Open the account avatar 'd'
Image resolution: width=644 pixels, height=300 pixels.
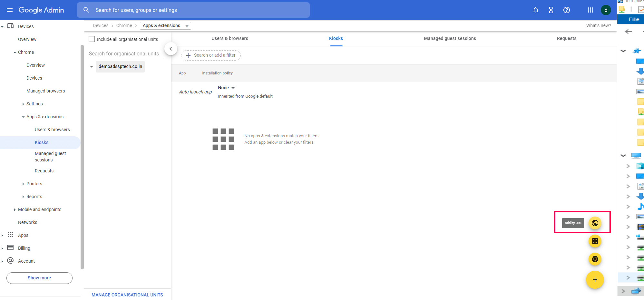pyautogui.click(x=606, y=10)
